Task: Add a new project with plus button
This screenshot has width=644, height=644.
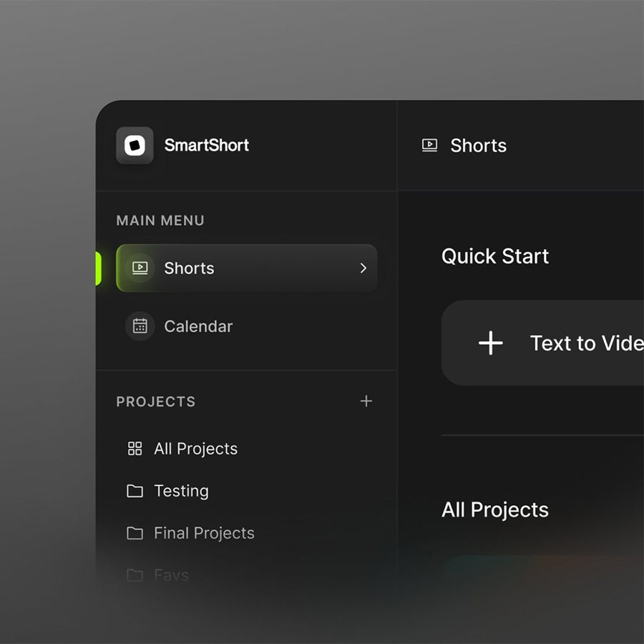Action: click(366, 401)
